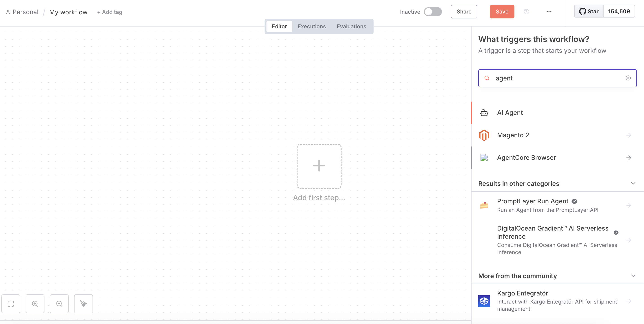This screenshot has height=324, width=644.
Task: Select the AI Agent node
Action: tap(510, 113)
